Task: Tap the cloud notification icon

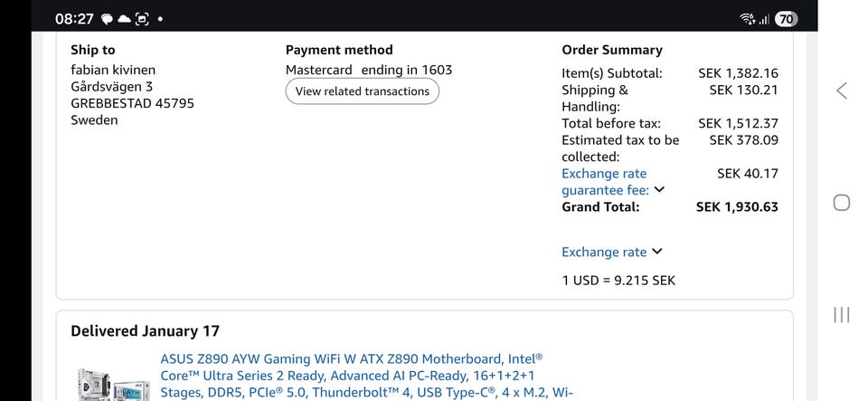Action: tap(124, 19)
